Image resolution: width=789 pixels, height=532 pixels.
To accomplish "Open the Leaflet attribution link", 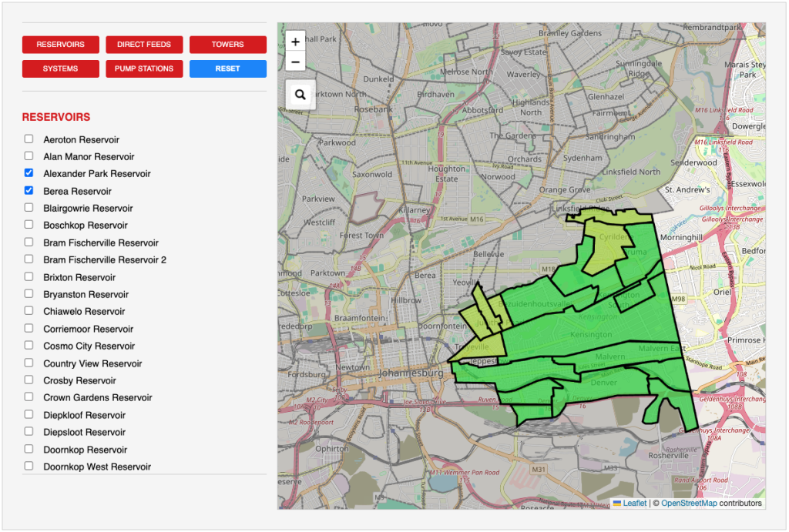I will coord(634,504).
